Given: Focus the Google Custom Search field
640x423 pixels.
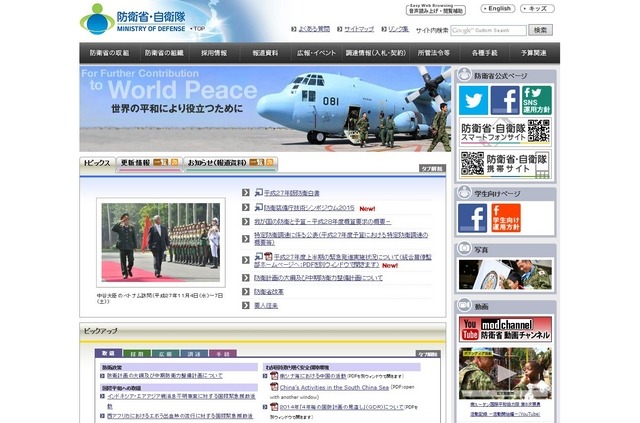Looking at the screenshot, I should pos(488,30).
